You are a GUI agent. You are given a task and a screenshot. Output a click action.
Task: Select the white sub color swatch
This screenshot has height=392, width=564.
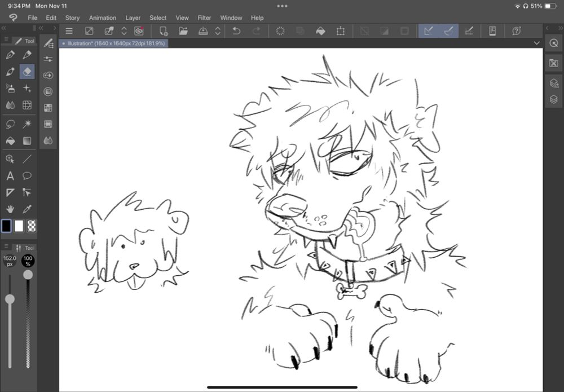click(19, 226)
